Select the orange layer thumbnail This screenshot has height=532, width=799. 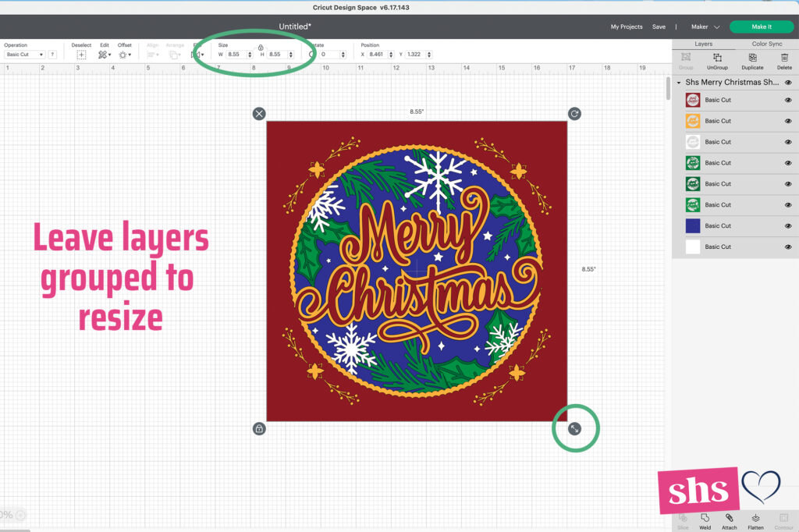coord(693,121)
